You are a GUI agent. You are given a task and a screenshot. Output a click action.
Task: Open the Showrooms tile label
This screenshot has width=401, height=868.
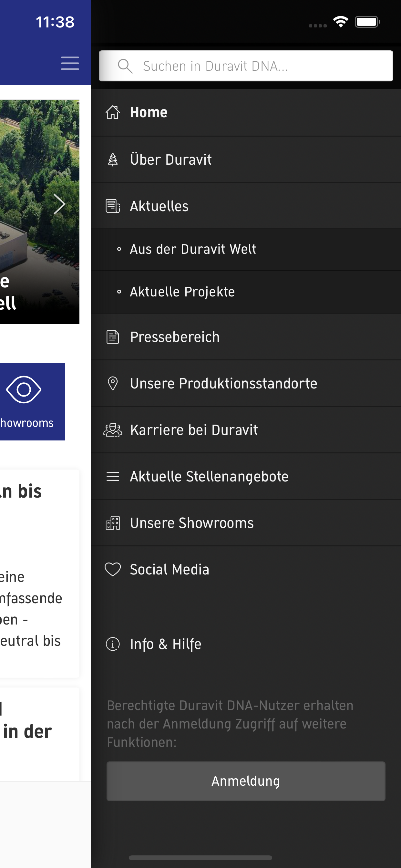click(x=26, y=423)
